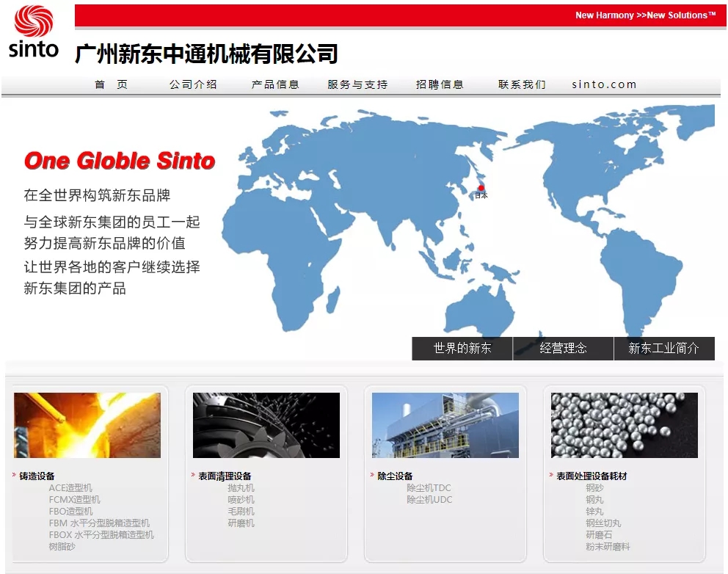Viewport: 728px width, 574px height.
Task: Open the dust collector plant image
Action: point(445,425)
